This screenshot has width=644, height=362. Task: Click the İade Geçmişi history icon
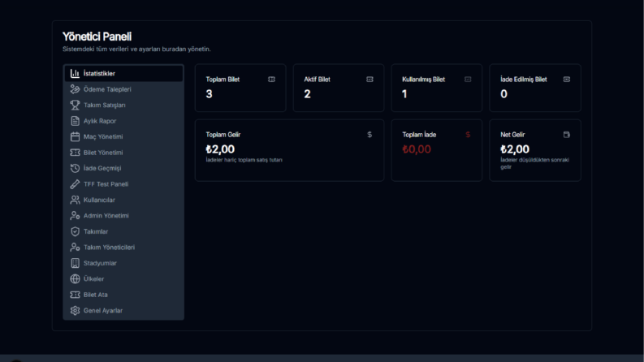pos(75,168)
